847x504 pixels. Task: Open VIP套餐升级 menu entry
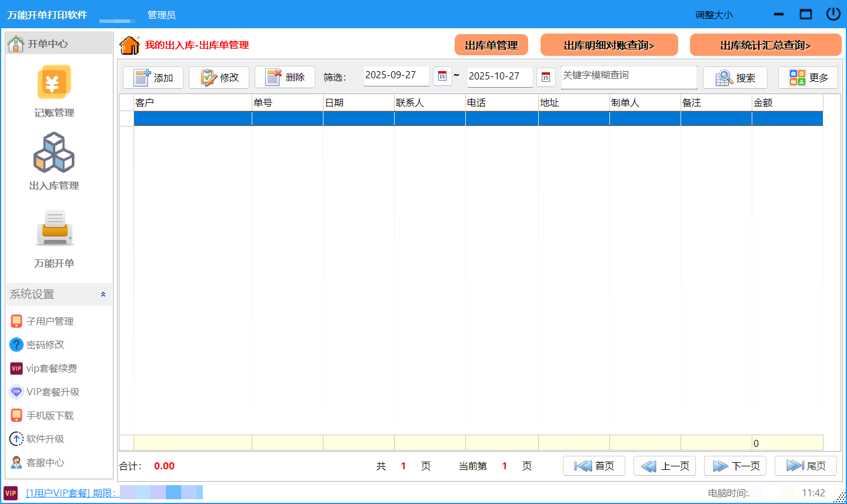[53, 392]
